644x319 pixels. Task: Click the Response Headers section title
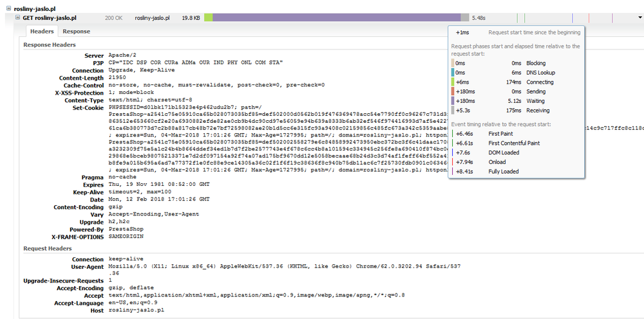(x=50, y=44)
